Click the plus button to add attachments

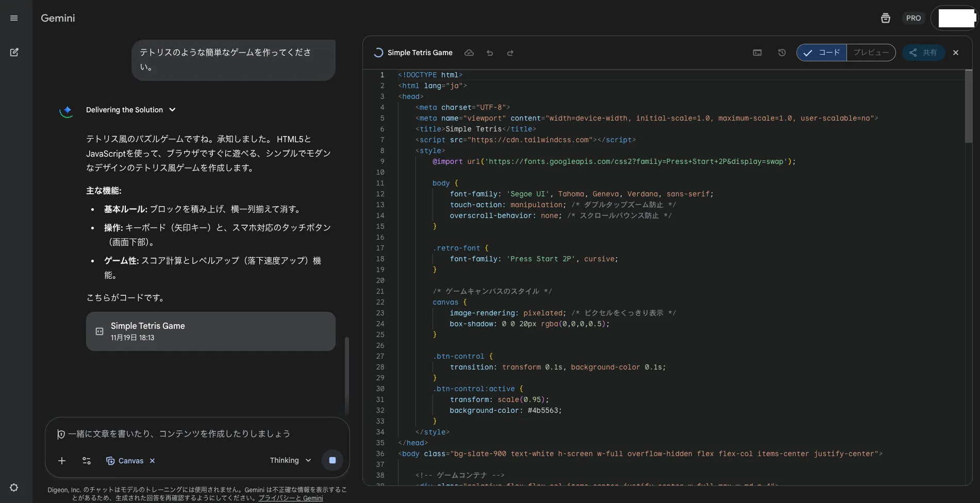[62, 461]
